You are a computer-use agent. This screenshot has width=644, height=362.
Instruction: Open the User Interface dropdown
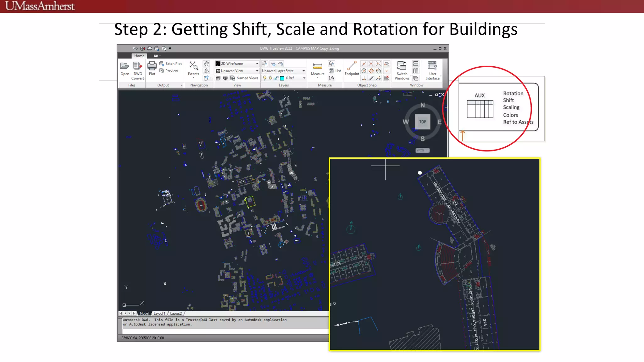[x=433, y=71]
